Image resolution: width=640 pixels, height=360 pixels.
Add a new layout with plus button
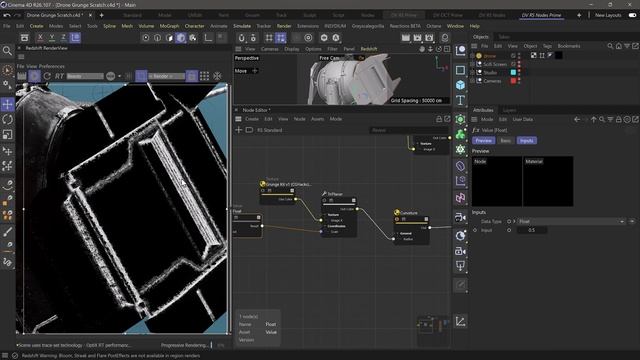click(579, 15)
